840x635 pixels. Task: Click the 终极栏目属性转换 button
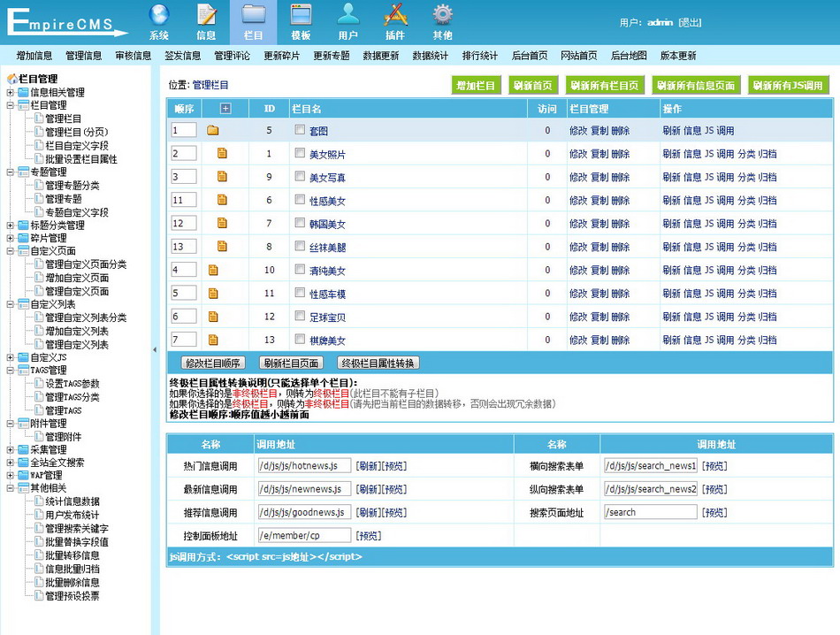tap(378, 363)
